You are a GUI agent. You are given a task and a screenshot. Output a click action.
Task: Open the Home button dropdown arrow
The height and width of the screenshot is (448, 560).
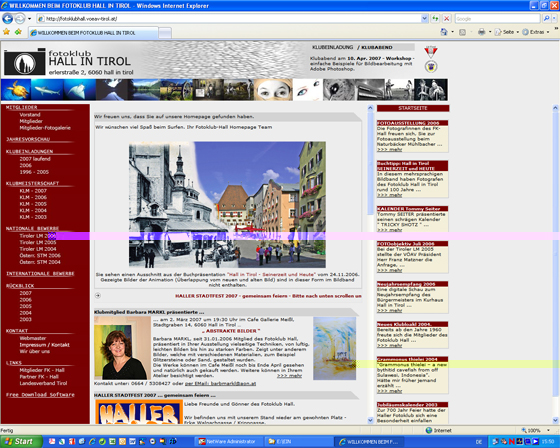pos(452,32)
